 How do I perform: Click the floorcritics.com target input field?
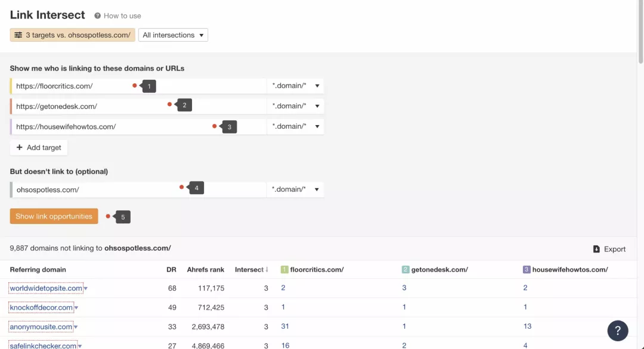tap(138, 86)
